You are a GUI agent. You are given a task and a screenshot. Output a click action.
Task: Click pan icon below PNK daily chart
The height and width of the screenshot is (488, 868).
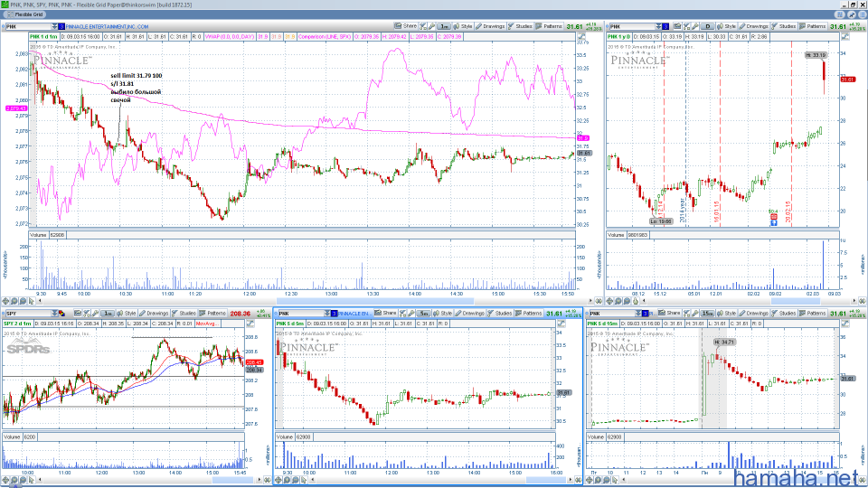[610, 301]
